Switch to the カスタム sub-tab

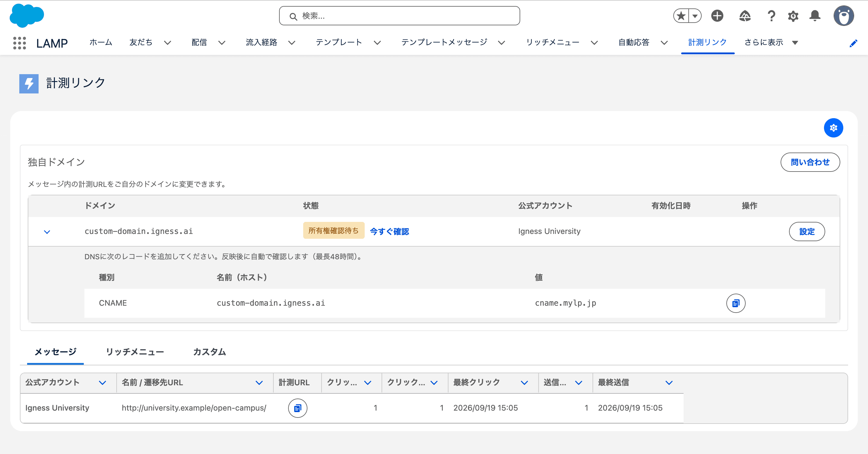click(209, 352)
